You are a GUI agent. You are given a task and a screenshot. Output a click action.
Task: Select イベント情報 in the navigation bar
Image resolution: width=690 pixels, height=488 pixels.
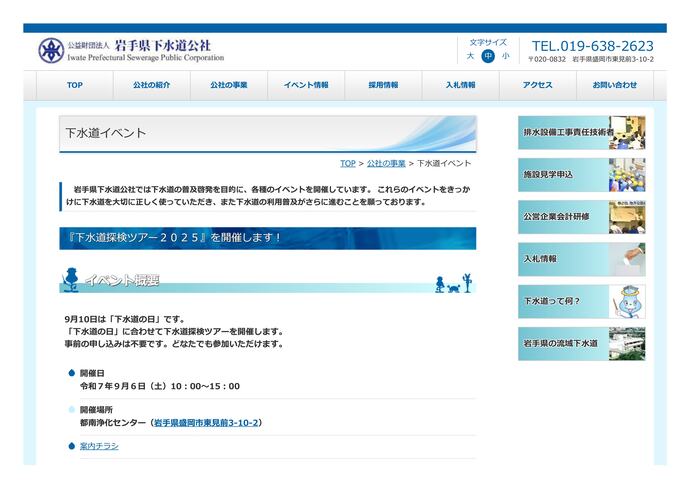click(x=306, y=86)
